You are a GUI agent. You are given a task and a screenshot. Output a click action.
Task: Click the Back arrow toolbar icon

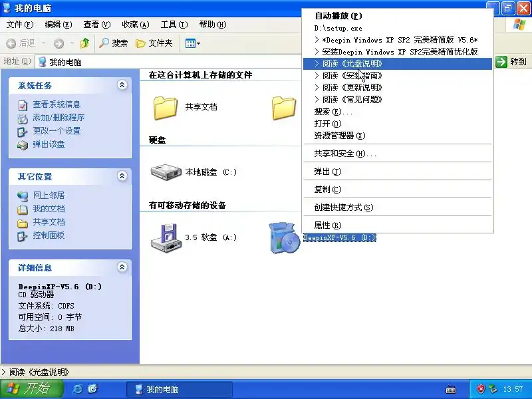pyautogui.click(x=11, y=43)
